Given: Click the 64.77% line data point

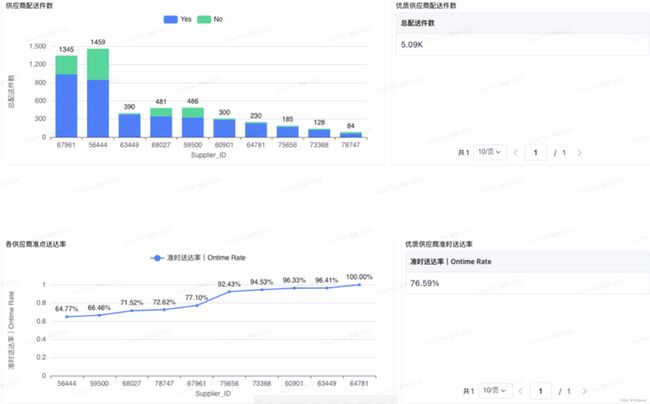Looking at the screenshot, I should tap(67, 317).
